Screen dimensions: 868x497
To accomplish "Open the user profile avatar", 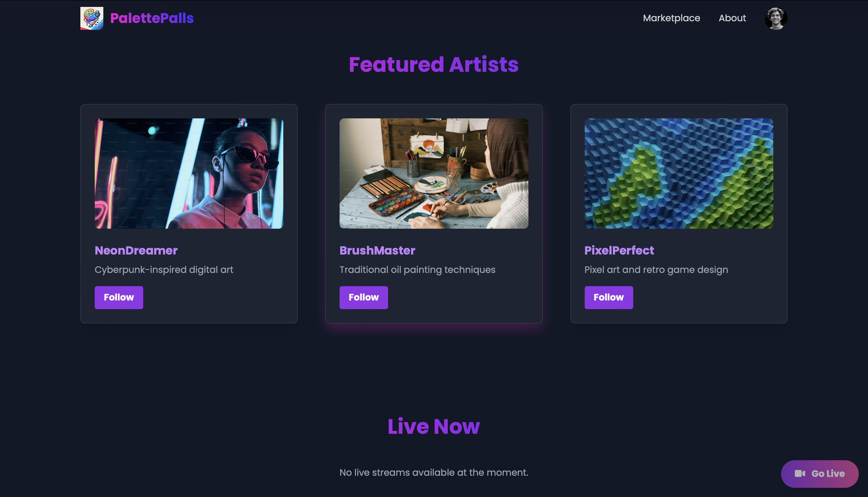I will tap(776, 18).
